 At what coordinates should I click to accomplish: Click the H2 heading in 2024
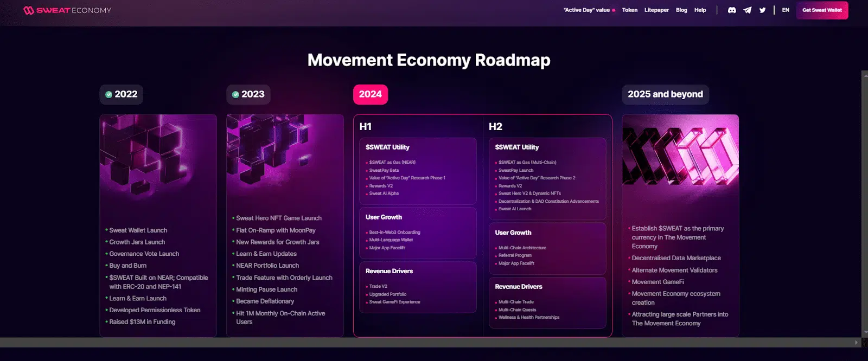tap(495, 127)
